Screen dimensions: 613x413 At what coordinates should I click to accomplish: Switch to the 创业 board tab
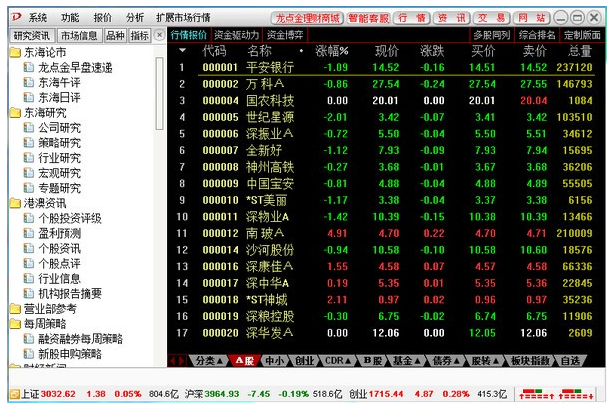(305, 361)
